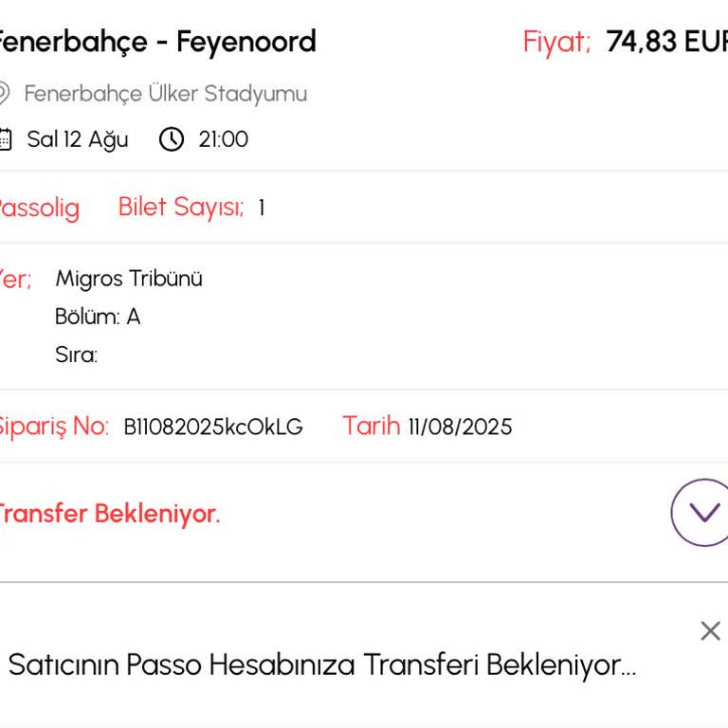Viewport: 728px width, 728px height.
Task: Click the Bölüm: A section text
Action: coord(98,317)
